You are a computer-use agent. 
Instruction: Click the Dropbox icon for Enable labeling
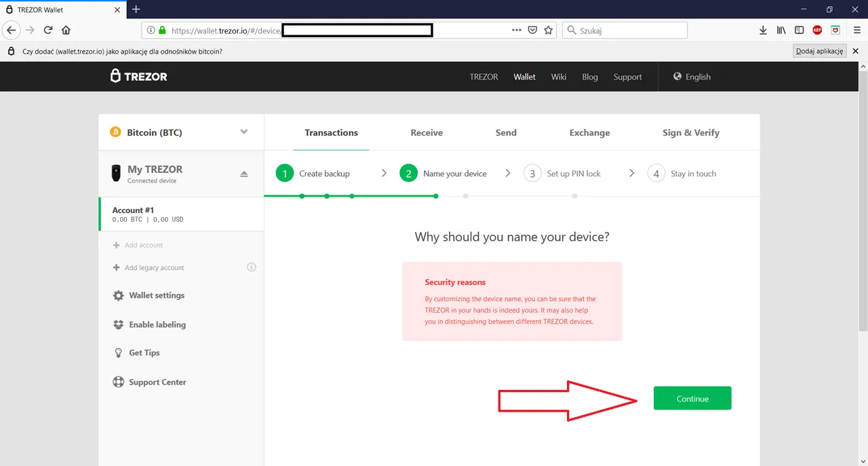pyautogui.click(x=119, y=325)
